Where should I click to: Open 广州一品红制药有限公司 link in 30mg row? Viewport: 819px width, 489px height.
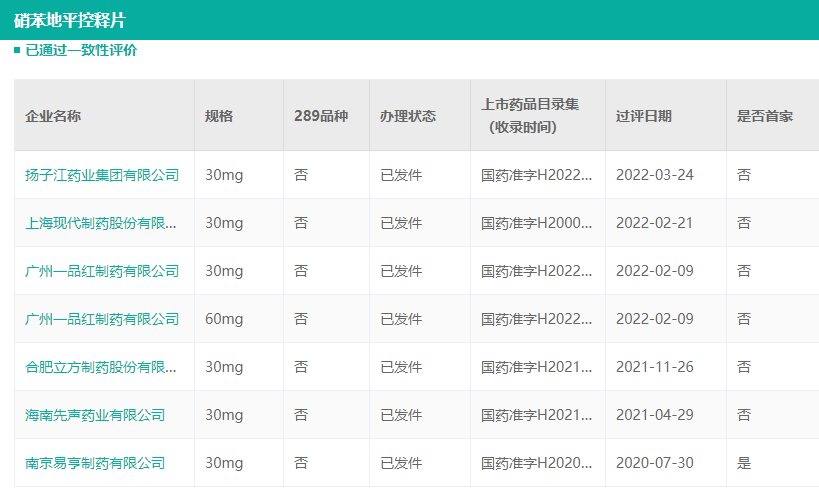(x=102, y=271)
